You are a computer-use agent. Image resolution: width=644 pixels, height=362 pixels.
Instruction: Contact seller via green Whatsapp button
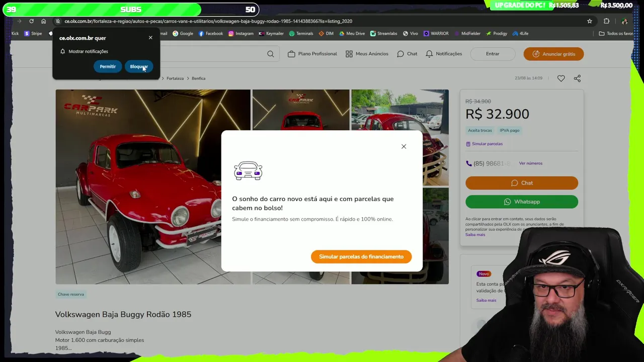click(522, 202)
